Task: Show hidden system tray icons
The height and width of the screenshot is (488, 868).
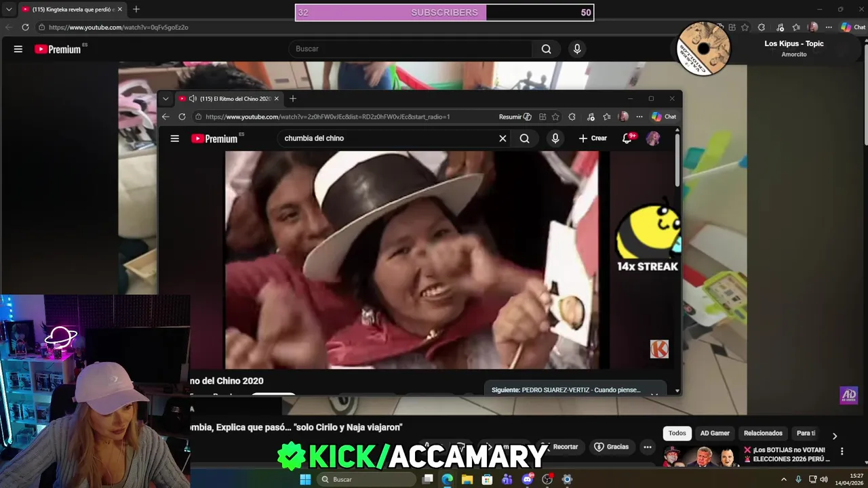Action: pos(784,479)
